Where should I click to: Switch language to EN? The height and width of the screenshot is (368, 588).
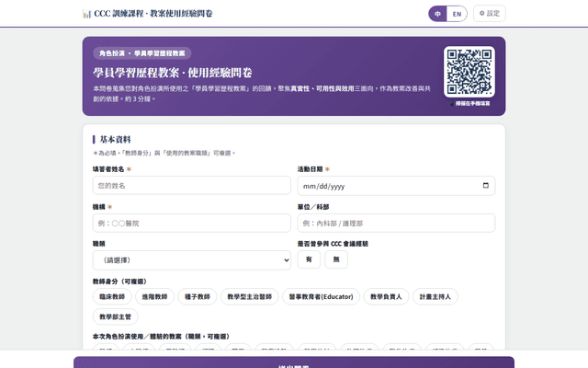click(x=457, y=14)
